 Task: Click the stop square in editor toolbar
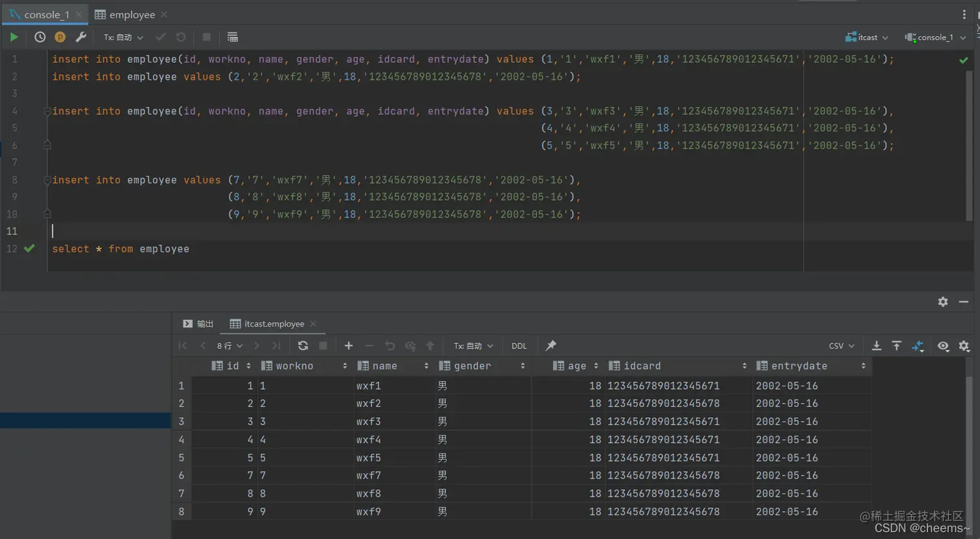tap(206, 37)
